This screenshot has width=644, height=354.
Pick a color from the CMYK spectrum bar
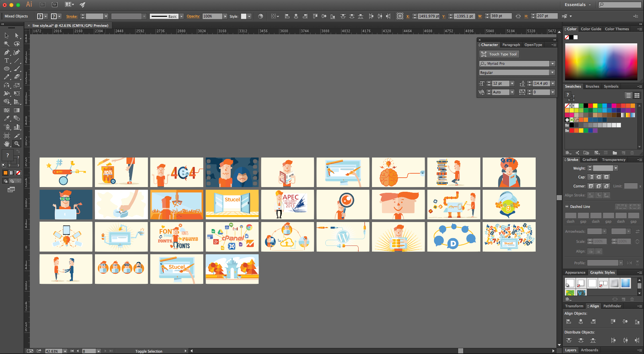pyautogui.click(x=601, y=62)
